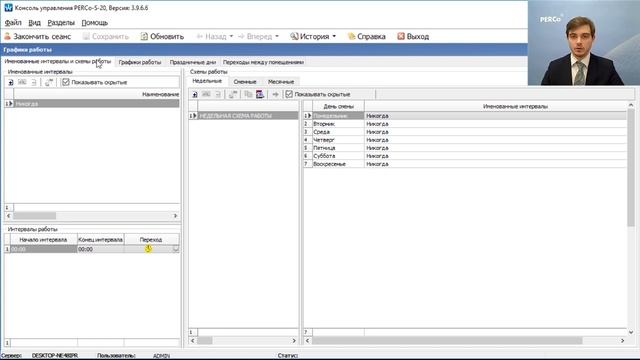Screen dimensions: 640x360
Task: Copy the selected work scheme
Action: pos(248,94)
